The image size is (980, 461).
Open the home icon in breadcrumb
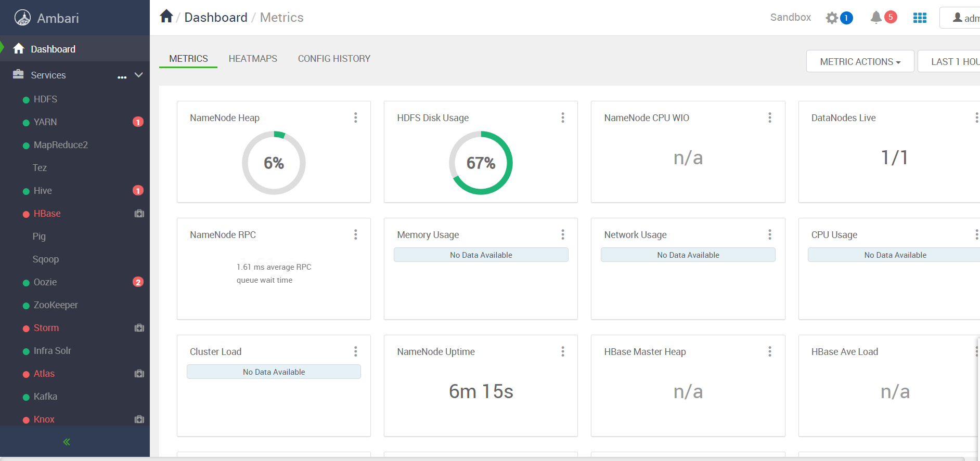pyautogui.click(x=166, y=16)
